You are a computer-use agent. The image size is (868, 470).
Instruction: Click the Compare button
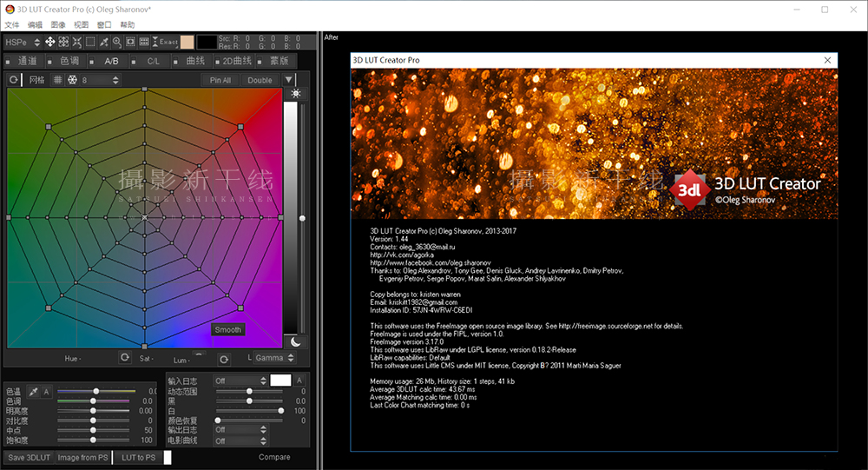point(274,457)
